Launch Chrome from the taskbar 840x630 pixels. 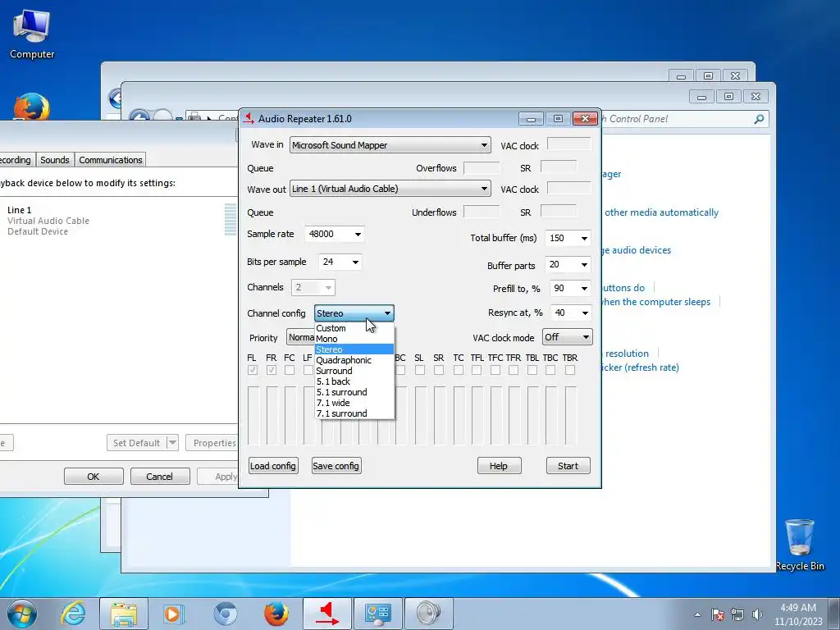click(225, 614)
